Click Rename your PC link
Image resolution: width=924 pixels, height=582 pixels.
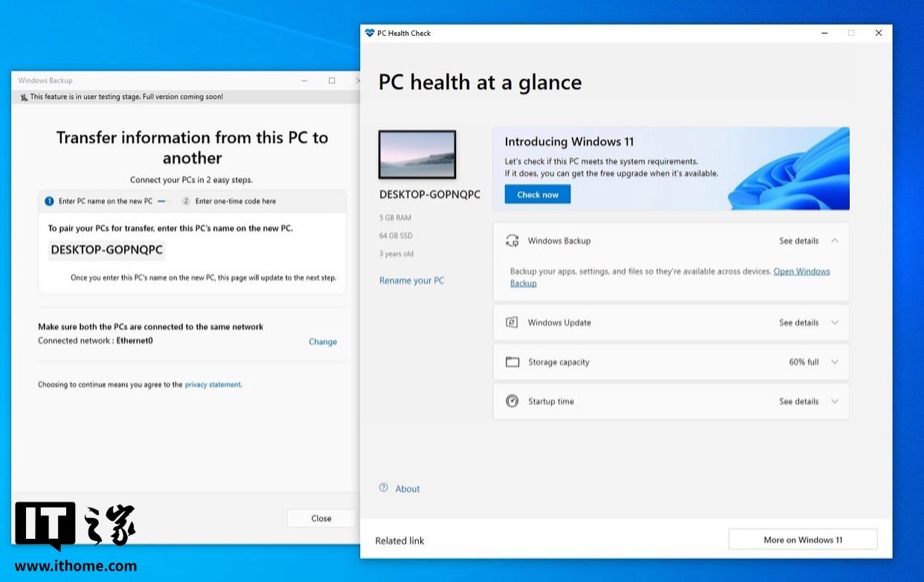tap(411, 281)
